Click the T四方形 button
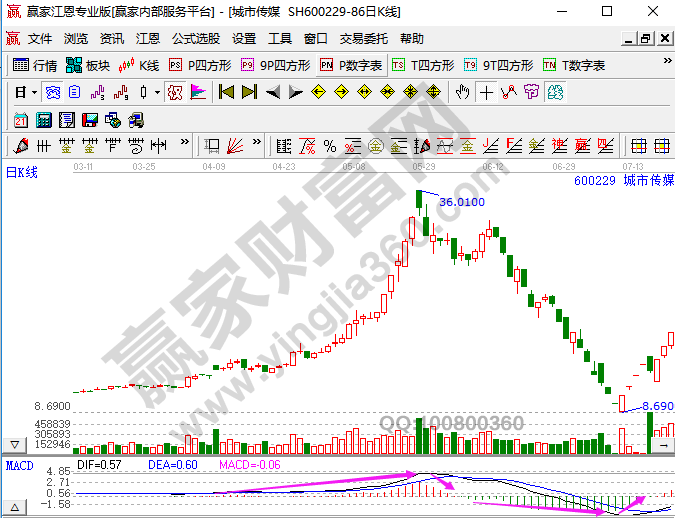This screenshot has height=518, width=675. click(x=424, y=65)
